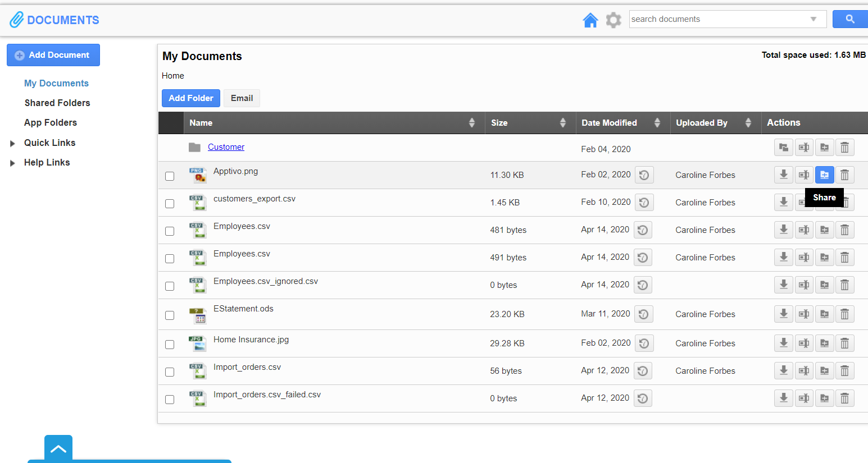The width and height of the screenshot is (868, 463).
Task: Run the search with the magnifier button
Action: tap(849, 19)
